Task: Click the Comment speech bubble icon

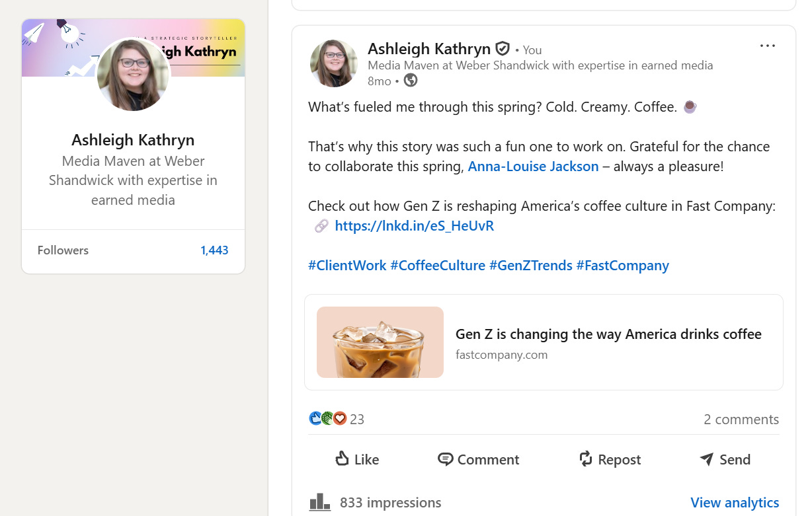Action: tap(446, 459)
